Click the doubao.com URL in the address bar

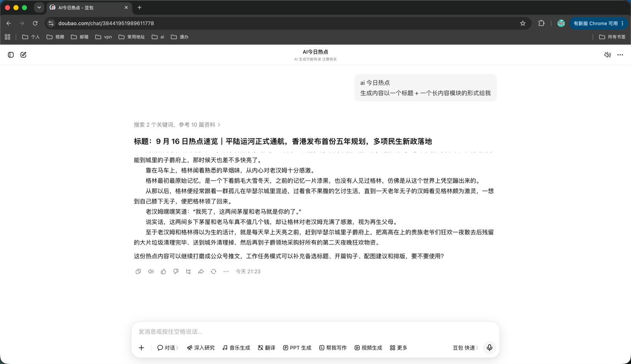coord(106,23)
